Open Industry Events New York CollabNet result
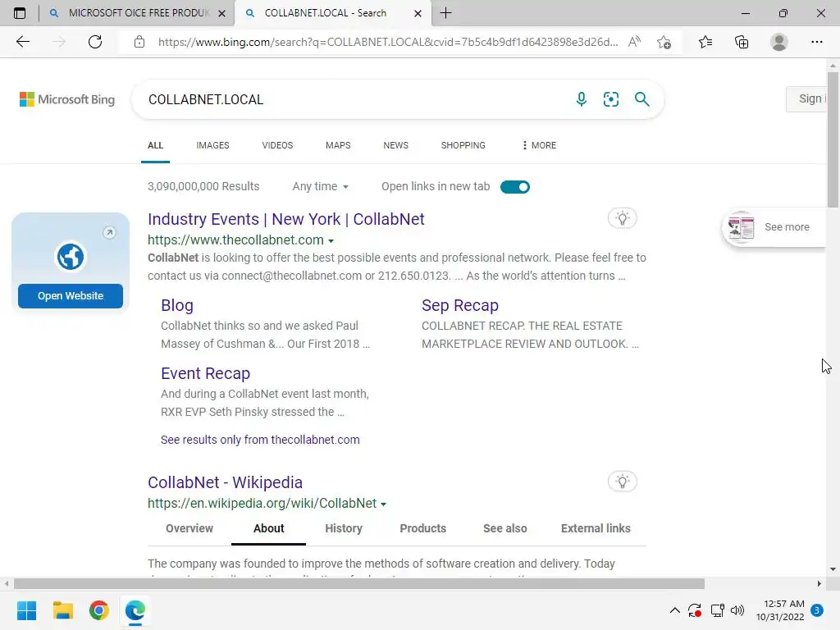This screenshot has height=630, width=840. (x=286, y=219)
